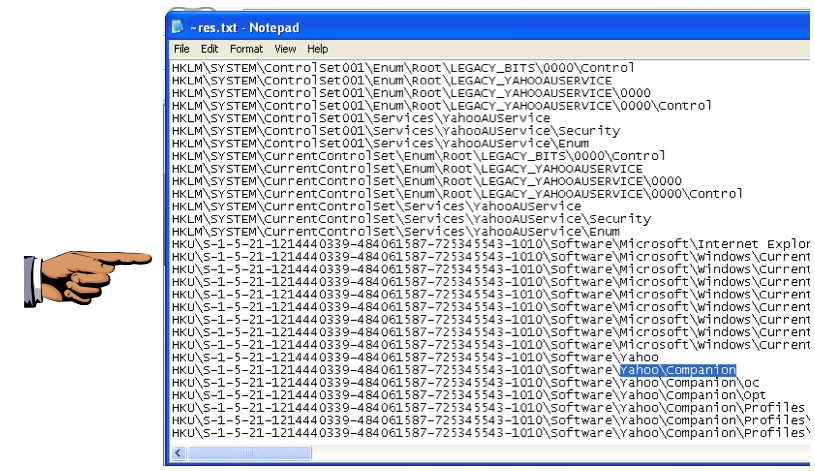The width and height of the screenshot is (815, 471).
Task: Click the line ending Companion\Opt
Action: tap(469, 395)
